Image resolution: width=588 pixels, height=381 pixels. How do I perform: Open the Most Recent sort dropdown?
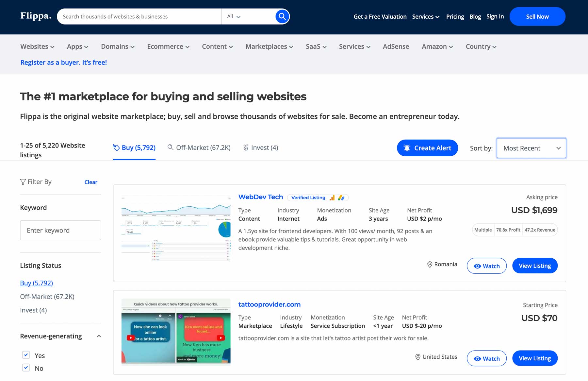coord(531,148)
